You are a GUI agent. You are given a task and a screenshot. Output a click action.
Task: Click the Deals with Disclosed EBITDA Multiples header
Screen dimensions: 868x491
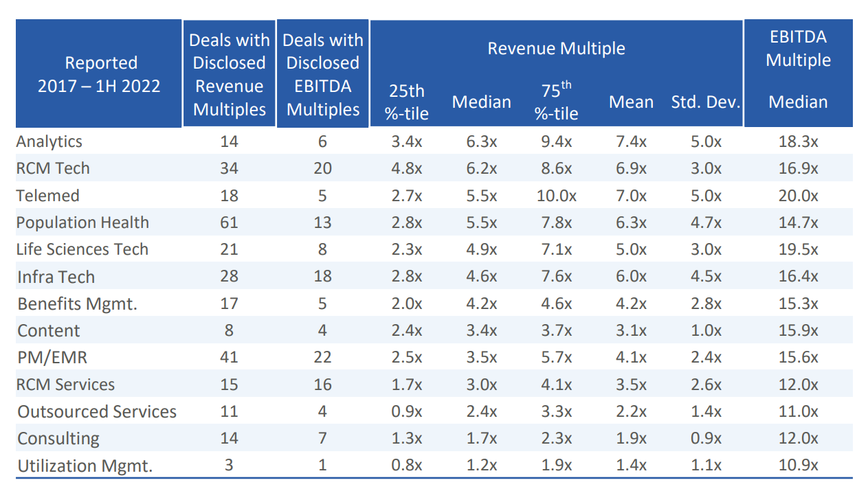pyautogui.click(x=322, y=74)
